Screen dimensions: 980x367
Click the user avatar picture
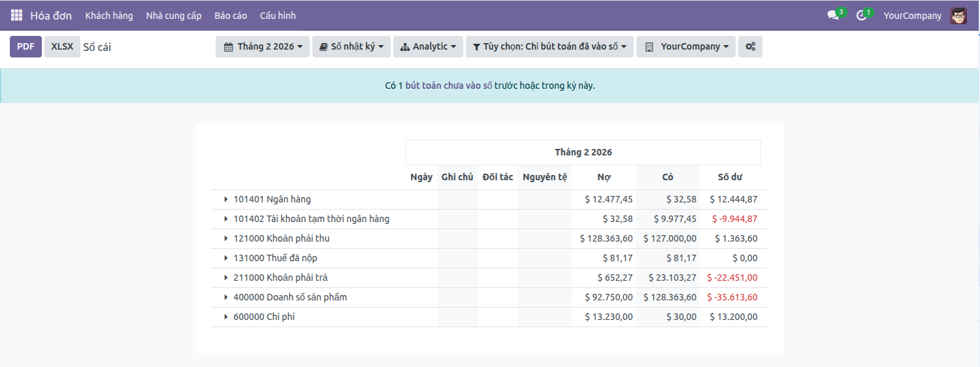point(958,15)
